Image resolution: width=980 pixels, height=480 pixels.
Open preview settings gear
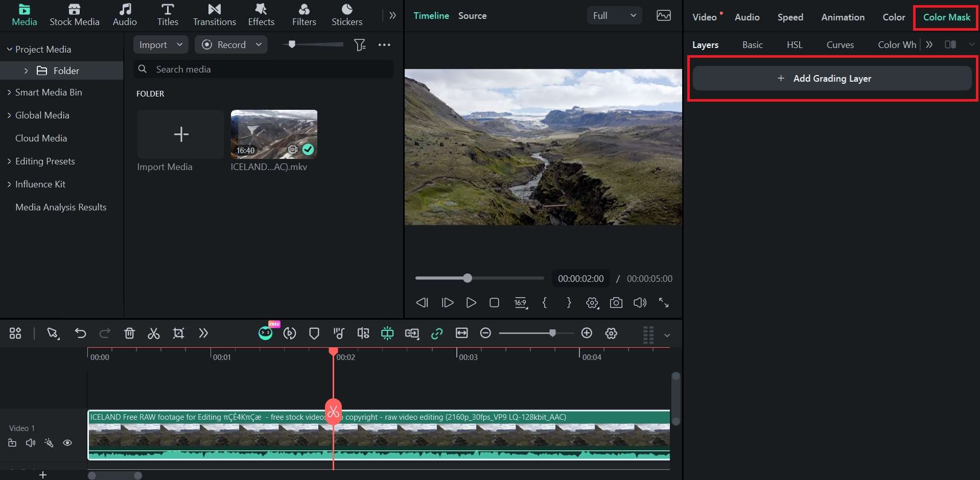(592, 303)
